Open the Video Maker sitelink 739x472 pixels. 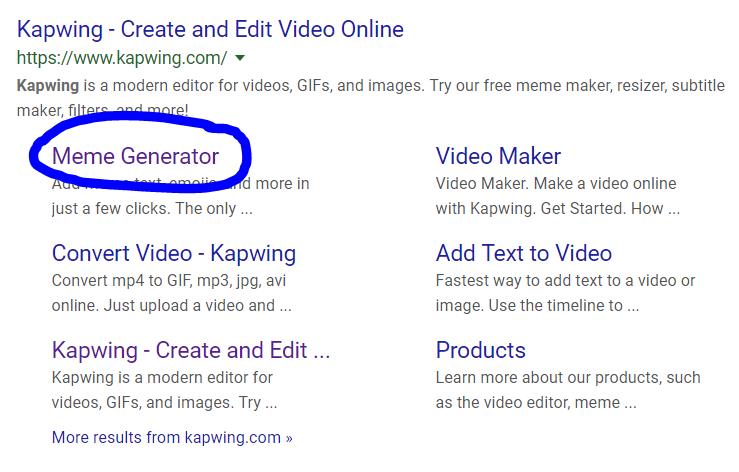(x=498, y=156)
